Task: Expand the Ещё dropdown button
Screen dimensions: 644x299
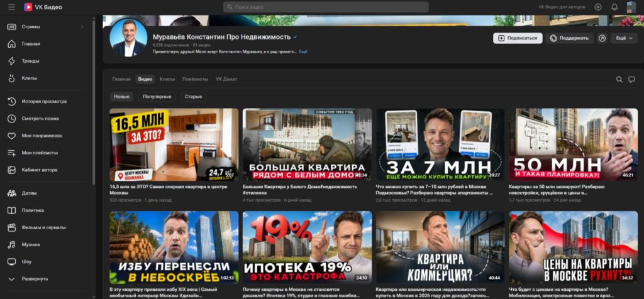Action: pos(624,38)
